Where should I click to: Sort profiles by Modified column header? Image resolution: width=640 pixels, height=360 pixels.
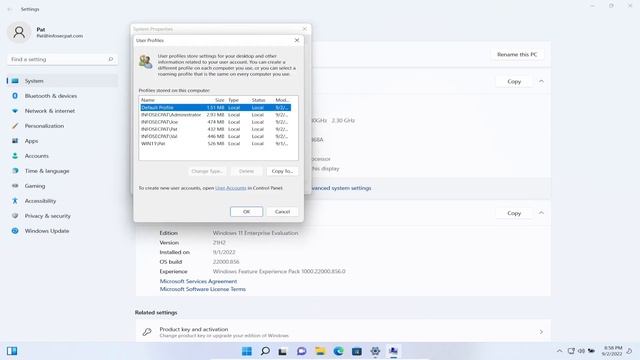[282, 100]
